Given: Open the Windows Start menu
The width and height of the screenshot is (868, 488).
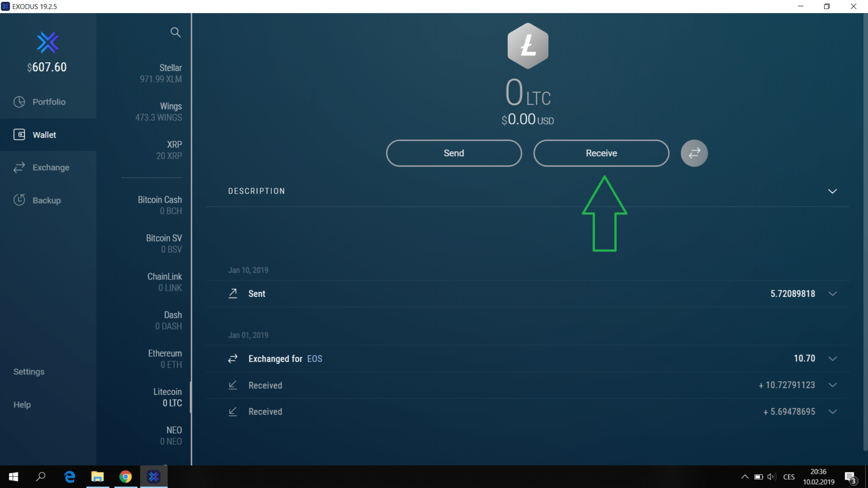Looking at the screenshot, I should [x=14, y=477].
